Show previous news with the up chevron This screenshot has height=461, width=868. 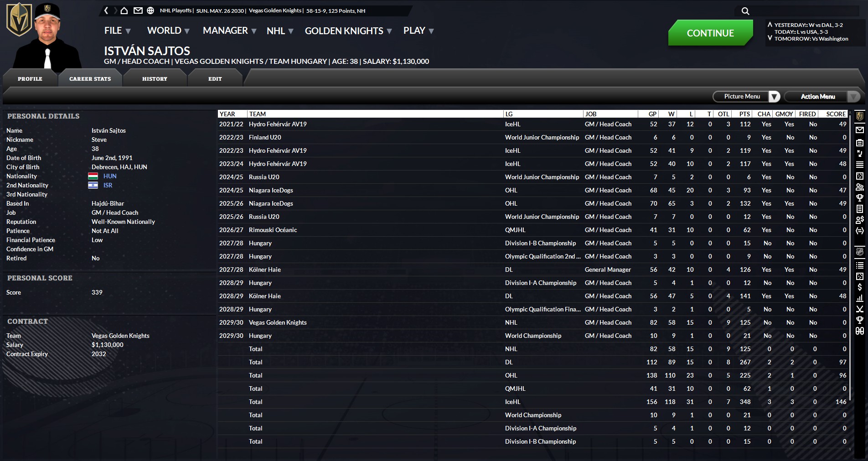770,25
